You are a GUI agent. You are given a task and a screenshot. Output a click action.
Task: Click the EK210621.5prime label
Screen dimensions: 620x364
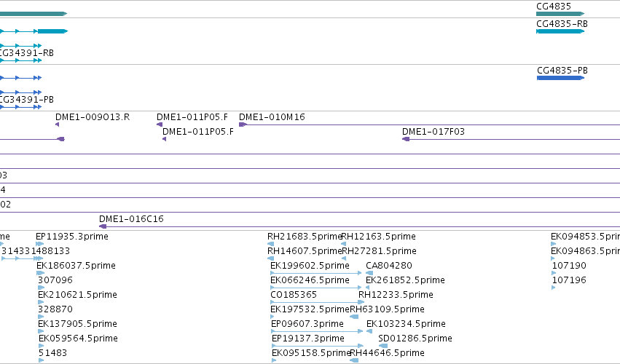[x=77, y=295]
